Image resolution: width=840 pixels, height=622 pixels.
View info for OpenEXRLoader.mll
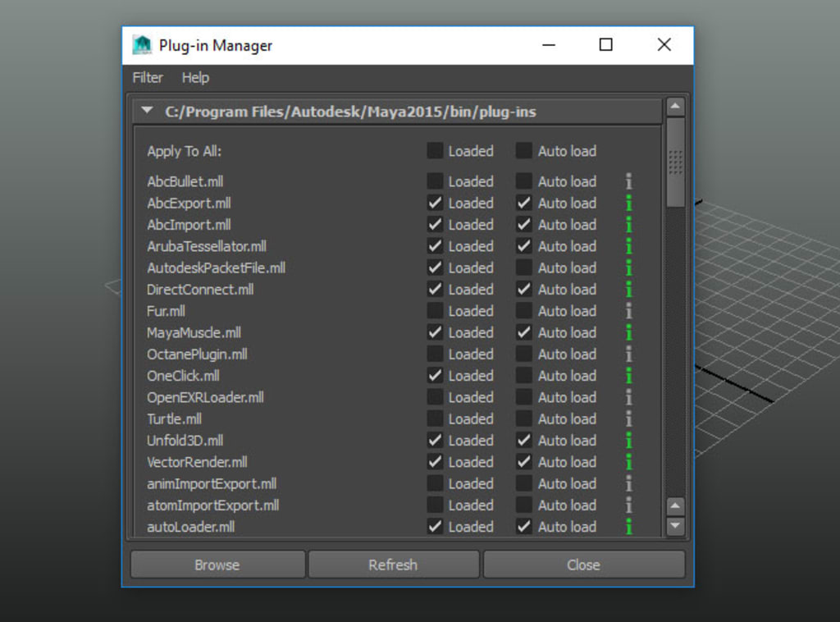(628, 397)
